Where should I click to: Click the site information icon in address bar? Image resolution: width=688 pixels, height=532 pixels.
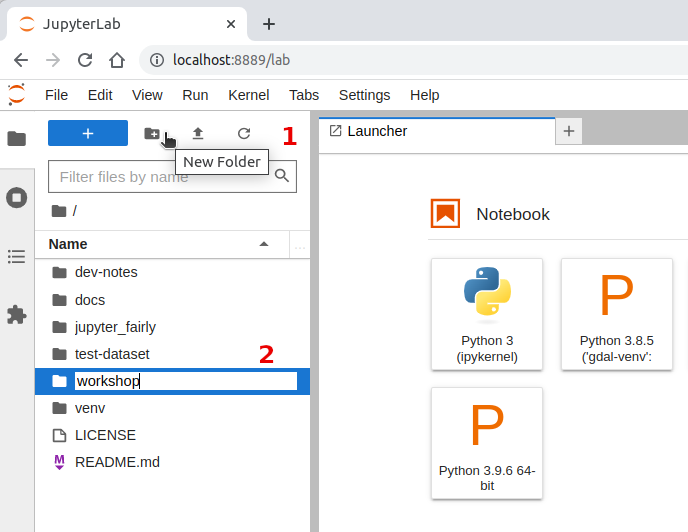[157, 60]
